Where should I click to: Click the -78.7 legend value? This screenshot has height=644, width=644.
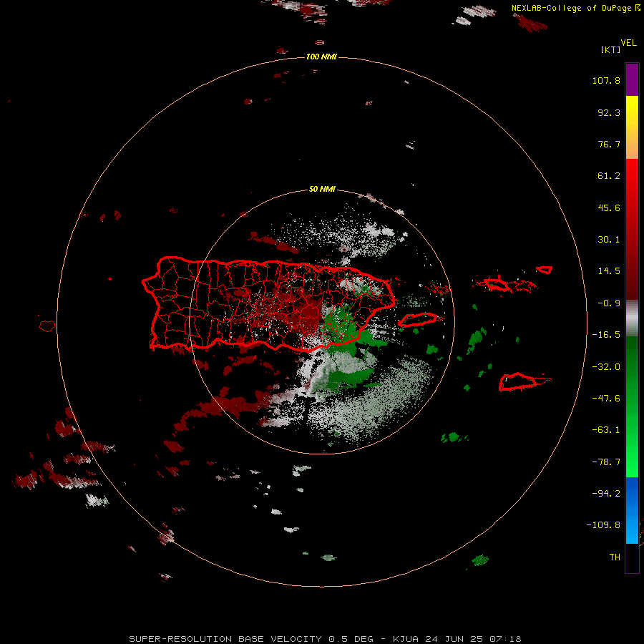tap(606, 462)
